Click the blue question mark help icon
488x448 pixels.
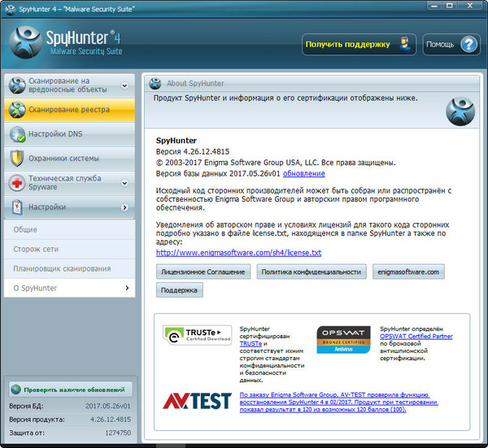468,45
